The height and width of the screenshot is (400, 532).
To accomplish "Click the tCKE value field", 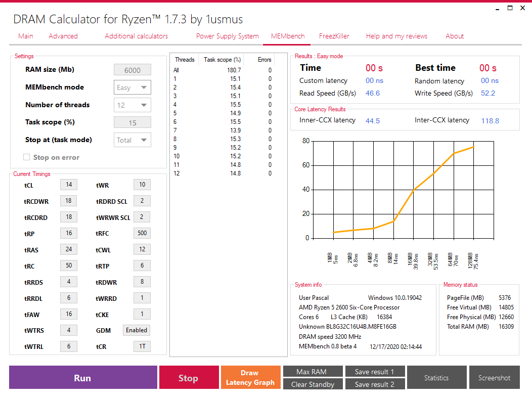I will [x=142, y=314].
